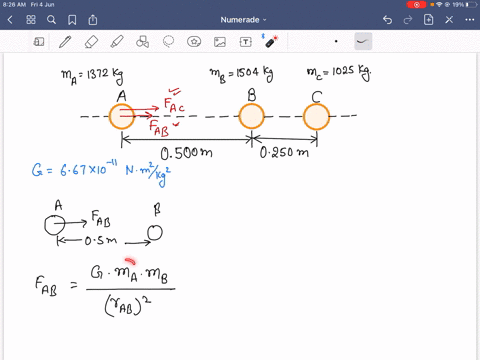Choose the small dot pointer style
The height and width of the screenshot is (360, 480).
click(x=336, y=42)
